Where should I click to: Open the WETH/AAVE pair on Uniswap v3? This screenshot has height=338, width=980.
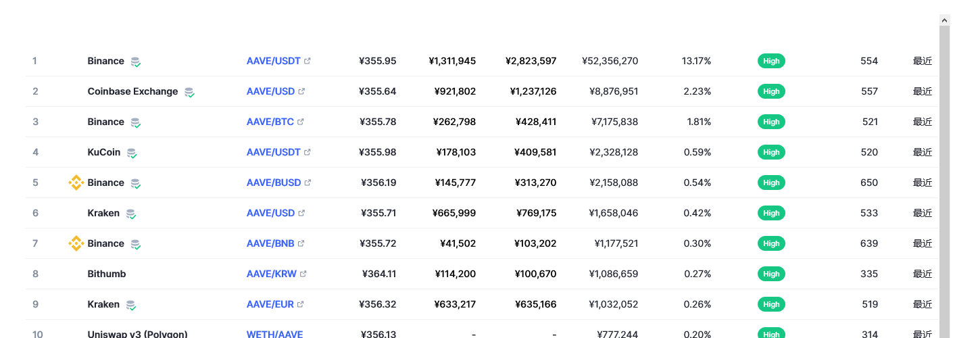[274, 334]
